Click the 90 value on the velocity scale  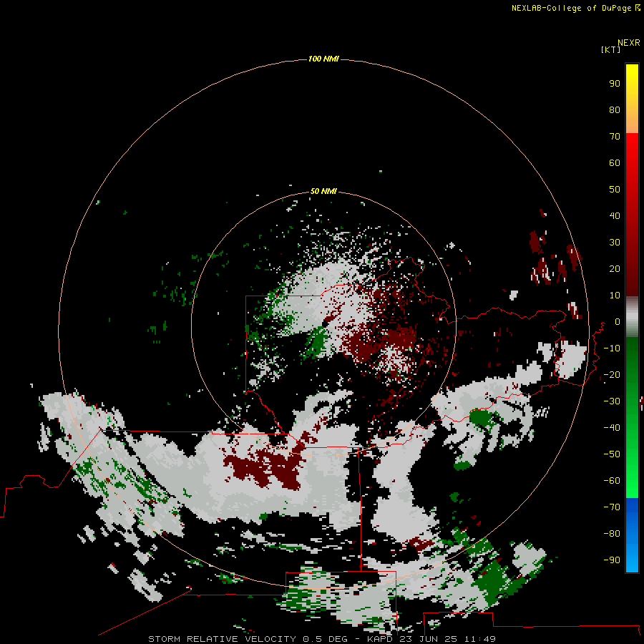coord(615,84)
